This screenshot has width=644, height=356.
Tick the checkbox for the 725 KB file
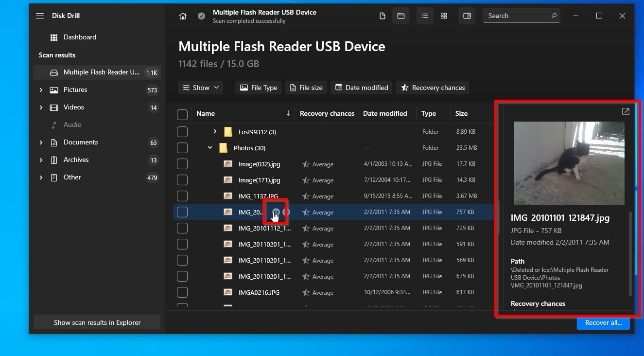coord(182,228)
